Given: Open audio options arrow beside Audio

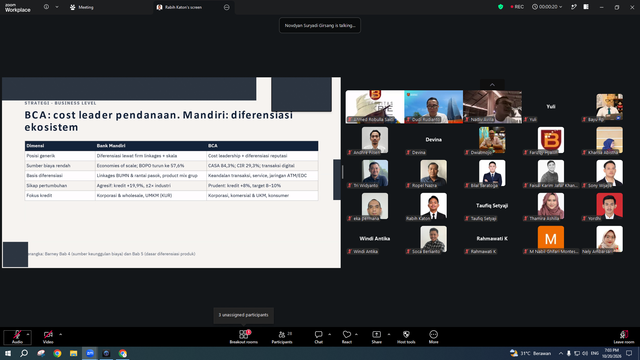Looking at the screenshot, I should pyautogui.click(x=28, y=334).
